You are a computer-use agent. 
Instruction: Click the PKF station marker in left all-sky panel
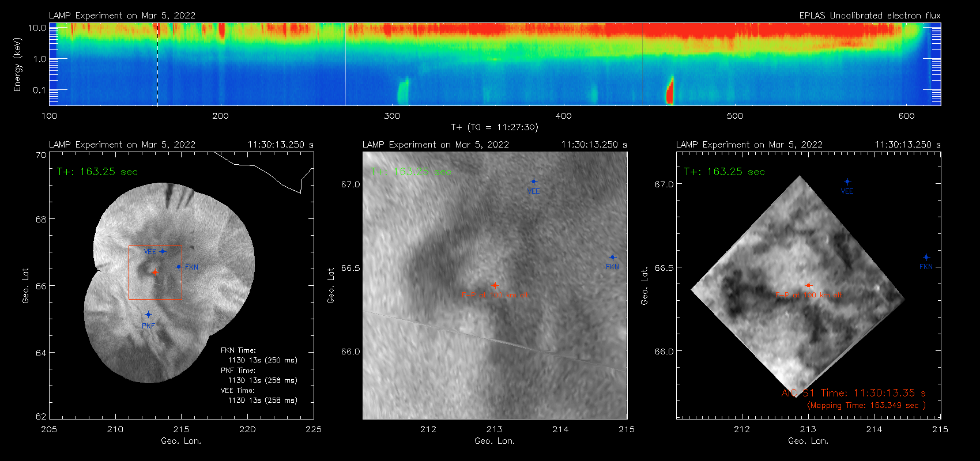point(148,315)
